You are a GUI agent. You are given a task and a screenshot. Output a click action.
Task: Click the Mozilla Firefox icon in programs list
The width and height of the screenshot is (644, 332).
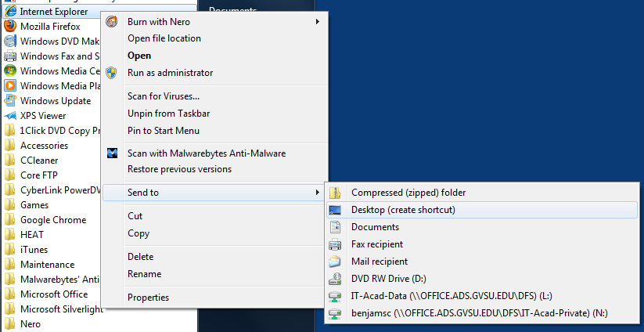(x=10, y=27)
